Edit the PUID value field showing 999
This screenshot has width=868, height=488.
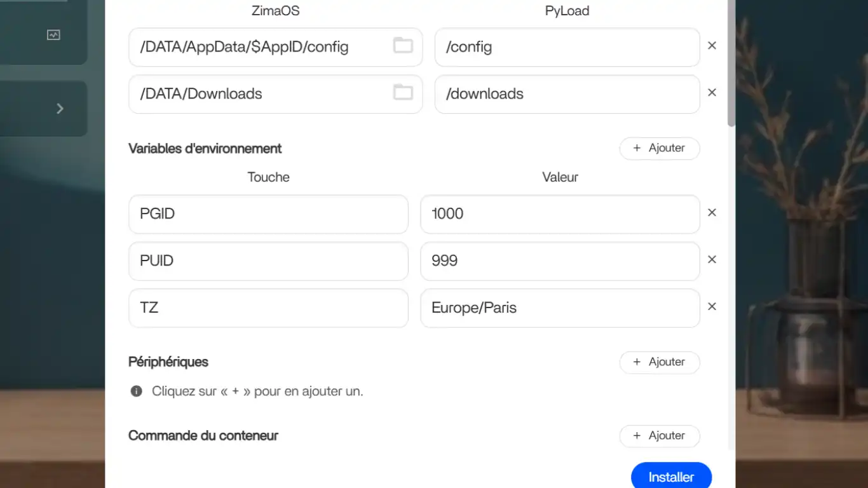tap(559, 261)
